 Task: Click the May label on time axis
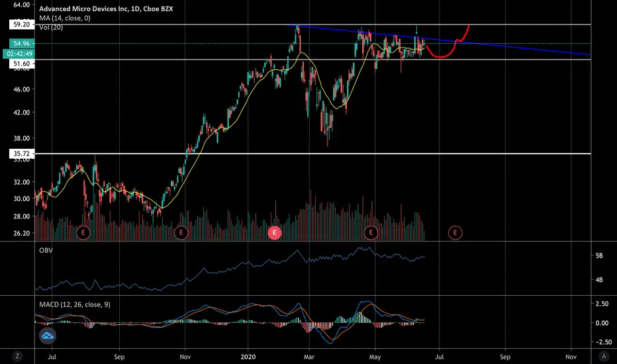(x=375, y=357)
